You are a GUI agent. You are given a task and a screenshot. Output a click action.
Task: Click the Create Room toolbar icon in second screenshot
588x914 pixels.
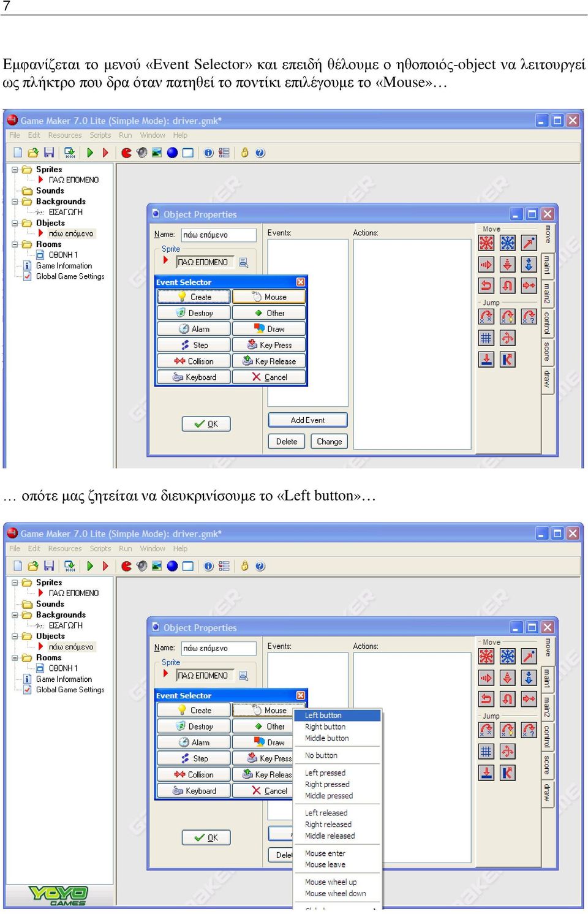(x=188, y=566)
